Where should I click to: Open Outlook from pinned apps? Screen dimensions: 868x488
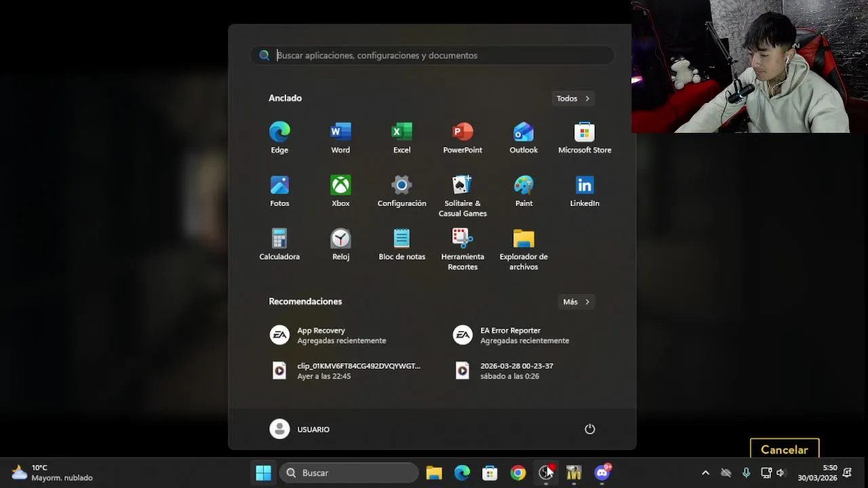coord(524,138)
